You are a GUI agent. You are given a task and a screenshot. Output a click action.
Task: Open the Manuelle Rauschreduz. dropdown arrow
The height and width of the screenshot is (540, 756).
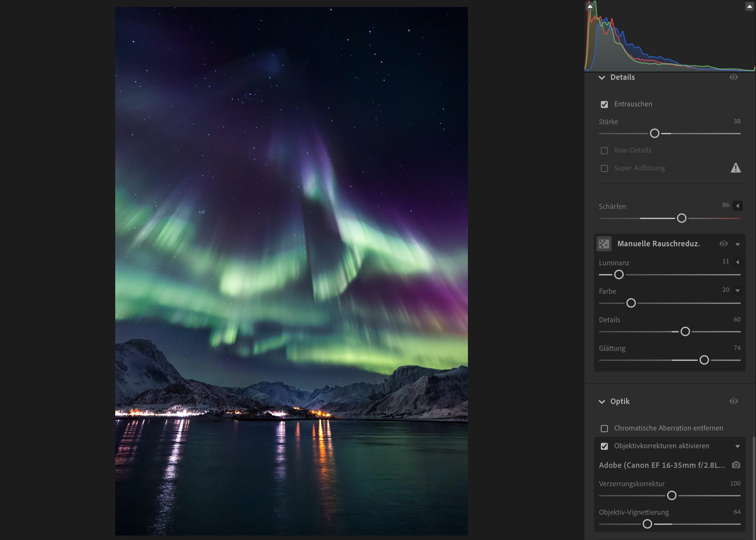[x=737, y=244]
